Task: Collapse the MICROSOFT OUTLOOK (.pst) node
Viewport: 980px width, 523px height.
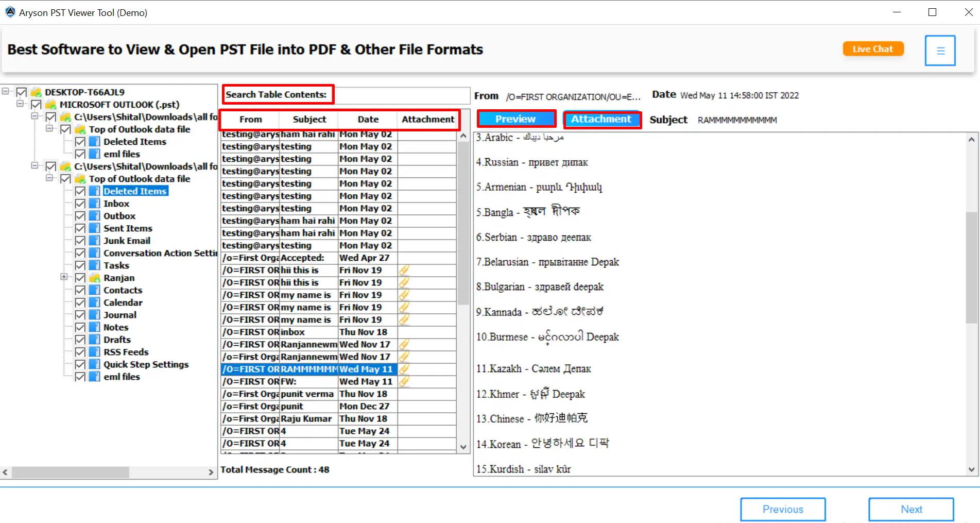Action: tap(21, 104)
